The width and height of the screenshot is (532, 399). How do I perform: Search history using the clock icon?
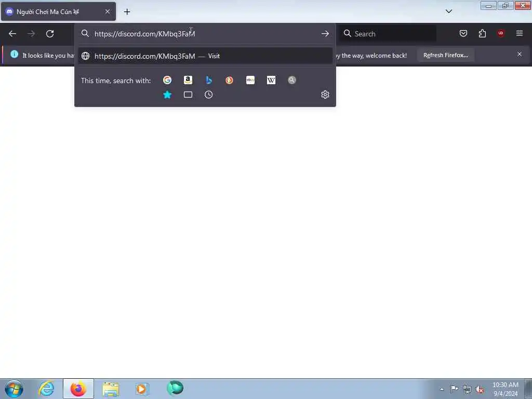pyautogui.click(x=209, y=95)
